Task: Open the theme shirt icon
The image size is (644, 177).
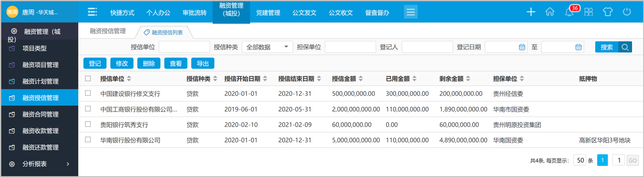Action: [608, 12]
